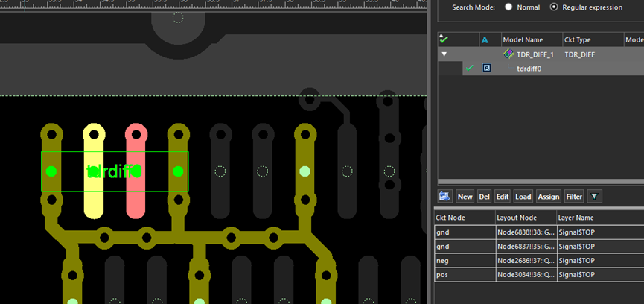Click the blue 'A' column header icon

[485, 39]
